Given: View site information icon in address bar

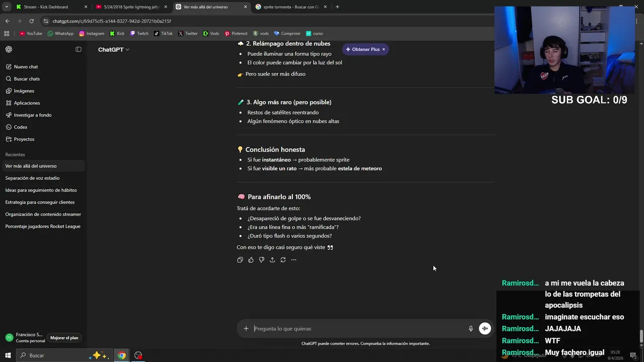Looking at the screenshot, I should point(46,21).
